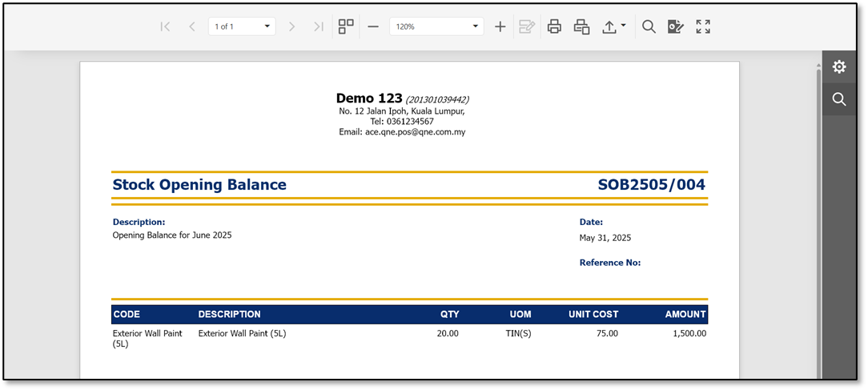Click the quantity value 20.00

coord(448,333)
